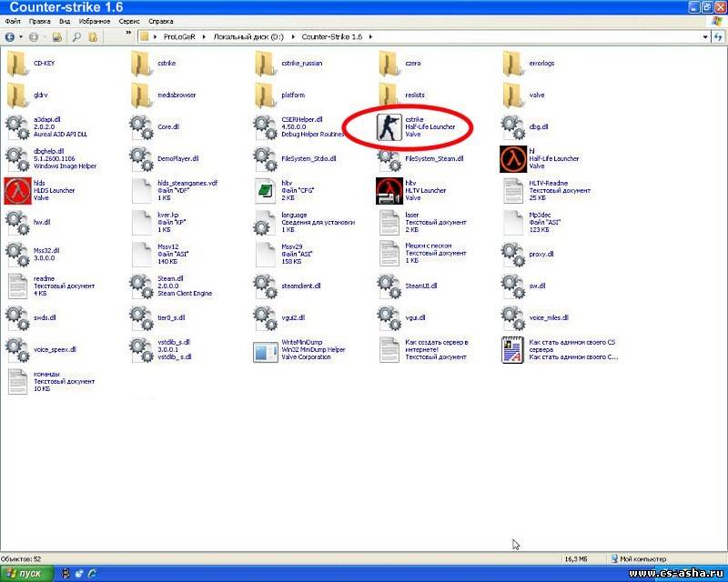728x582 pixels.
Task: Open the cstrike Half-Life Launcher icon
Action: pyautogui.click(x=390, y=126)
